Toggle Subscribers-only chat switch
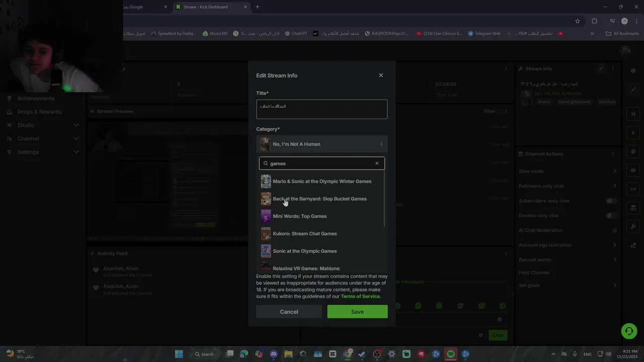The height and width of the screenshot is (362, 644). [611, 201]
